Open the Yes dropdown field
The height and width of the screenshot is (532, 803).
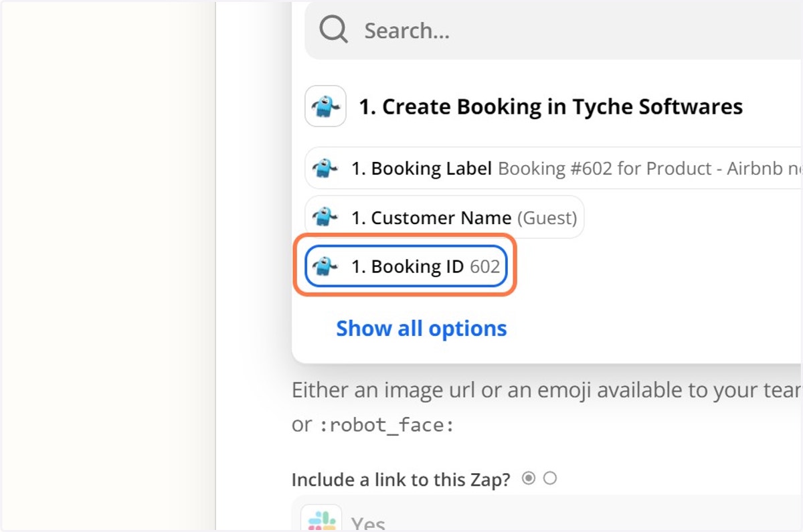coord(547,514)
